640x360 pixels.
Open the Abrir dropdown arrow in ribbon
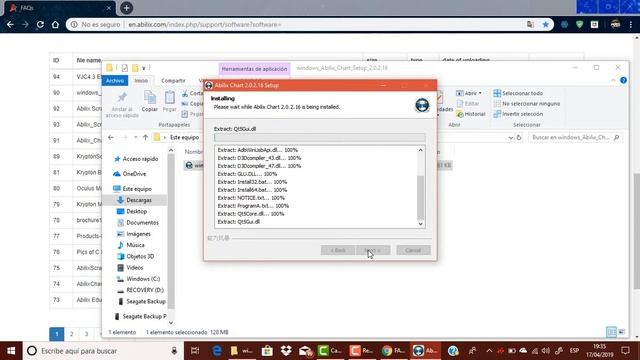pyautogui.click(x=480, y=93)
